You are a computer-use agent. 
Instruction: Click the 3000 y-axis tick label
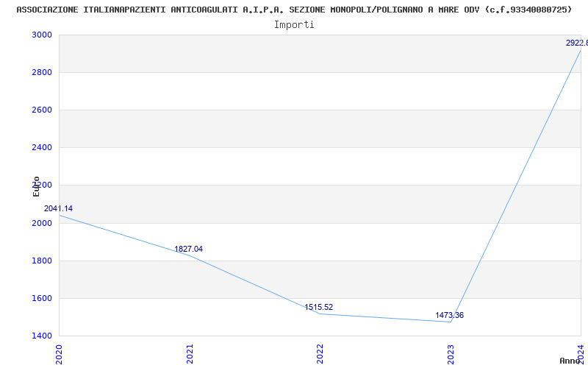(x=42, y=35)
